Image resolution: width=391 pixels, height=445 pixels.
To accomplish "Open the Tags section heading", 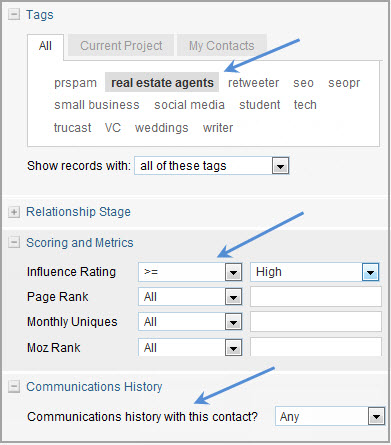I will click(40, 15).
